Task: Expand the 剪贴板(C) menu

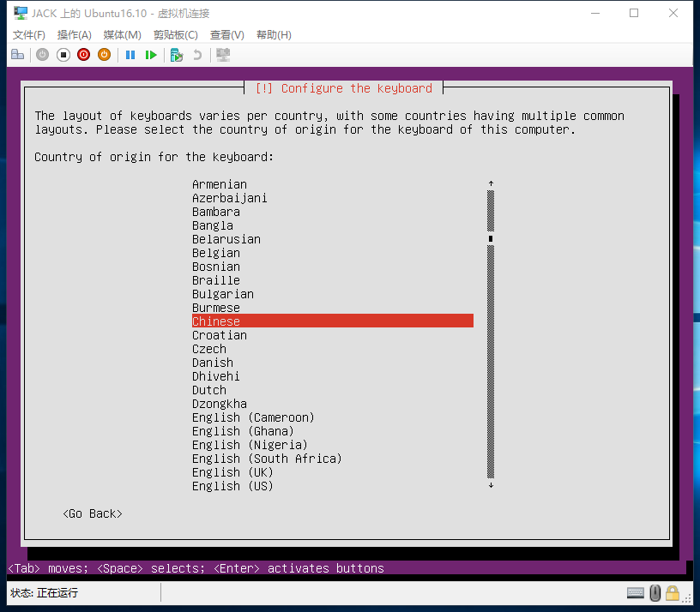Action: coord(175,35)
